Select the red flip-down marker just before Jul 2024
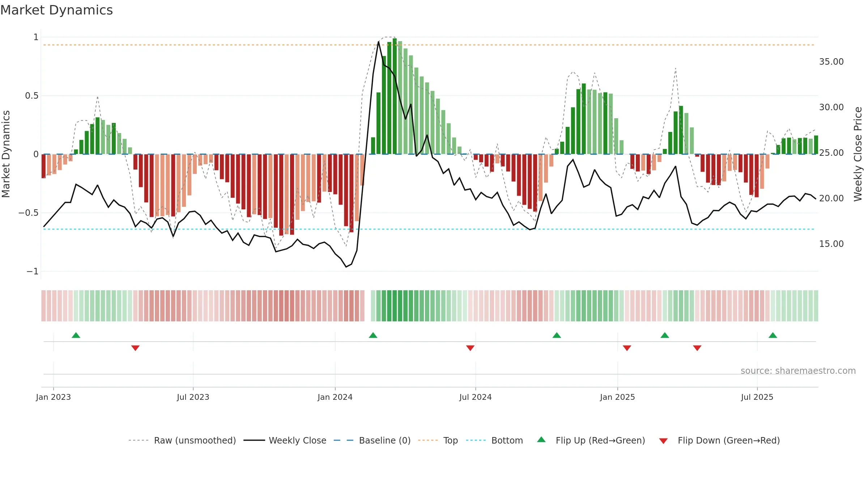 tap(470, 348)
